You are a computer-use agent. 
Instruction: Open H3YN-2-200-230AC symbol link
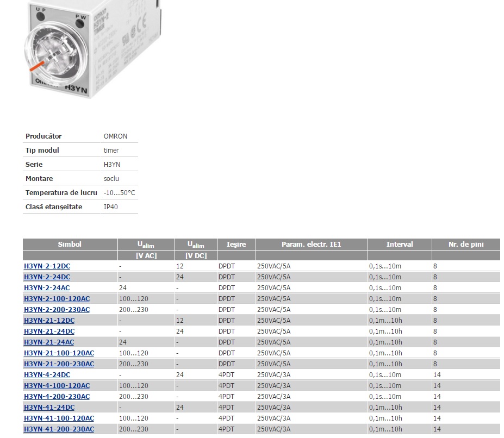57,310
